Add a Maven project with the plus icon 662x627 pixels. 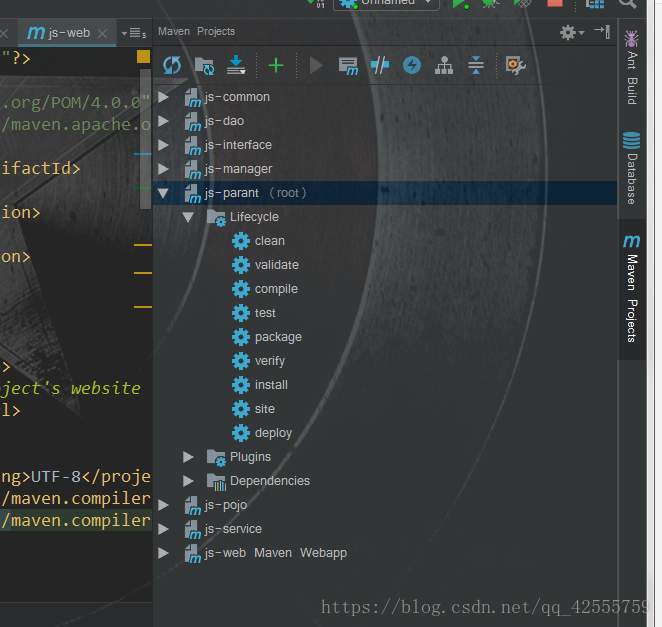click(x=276, y=66)
